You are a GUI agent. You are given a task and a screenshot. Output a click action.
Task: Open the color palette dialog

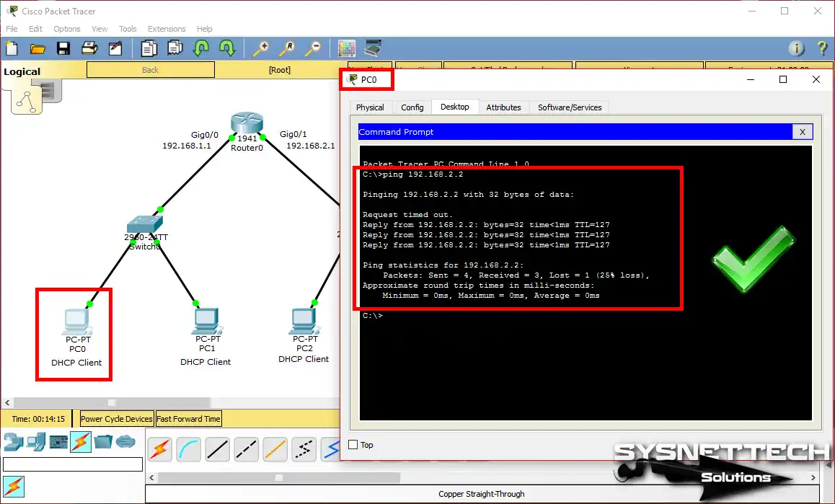tap(347, 48)
